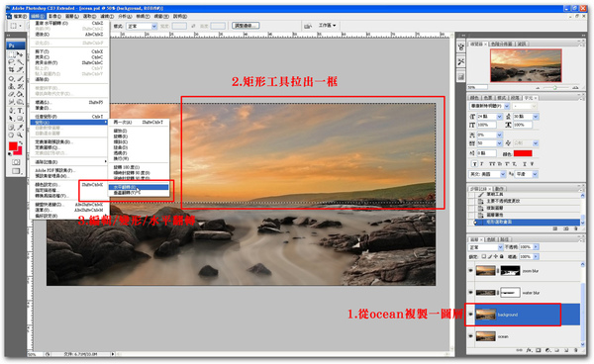Select the 矩形選取畫面 history state

pos(527,223)
